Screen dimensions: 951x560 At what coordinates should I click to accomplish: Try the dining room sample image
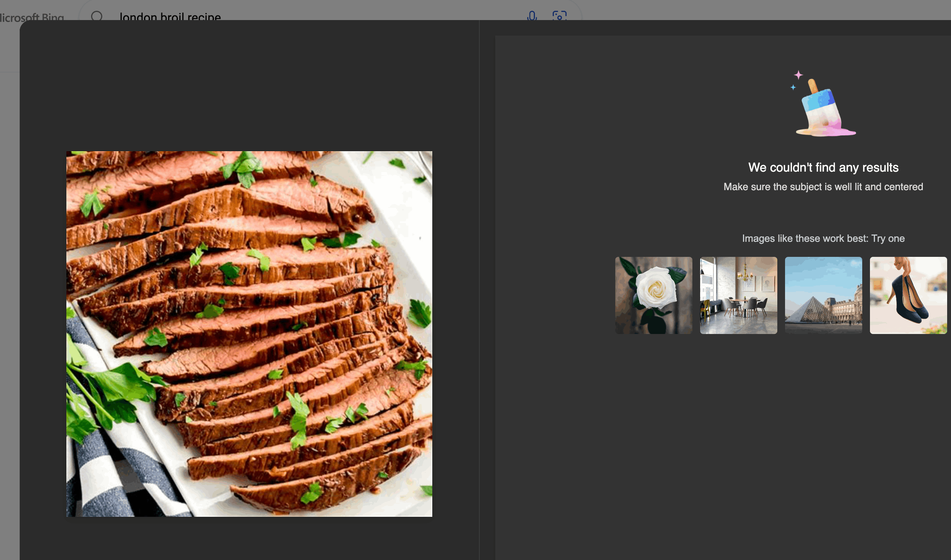[738, 295]
